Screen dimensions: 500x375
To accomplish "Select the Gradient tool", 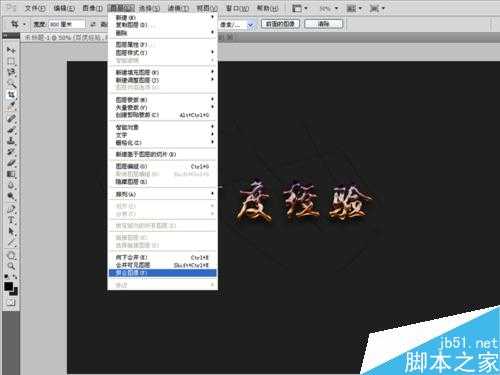I will pyautogui.click(x=11, y=174).
